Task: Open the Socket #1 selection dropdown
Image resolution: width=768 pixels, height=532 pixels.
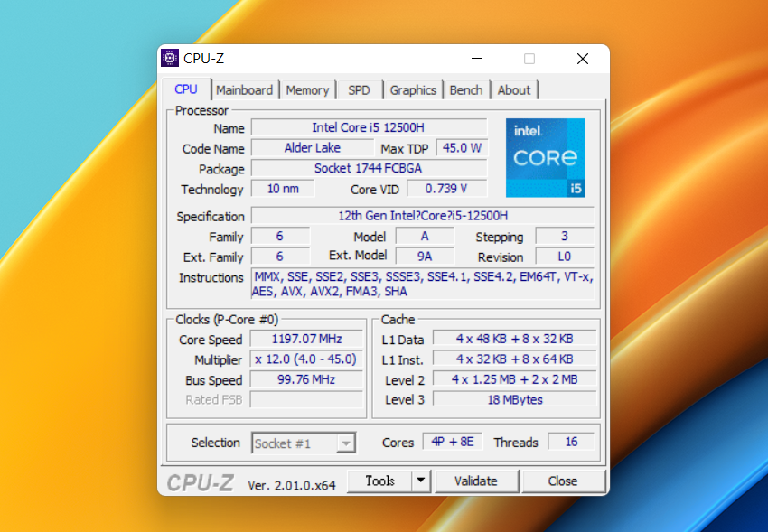Action: pos(304,443)
